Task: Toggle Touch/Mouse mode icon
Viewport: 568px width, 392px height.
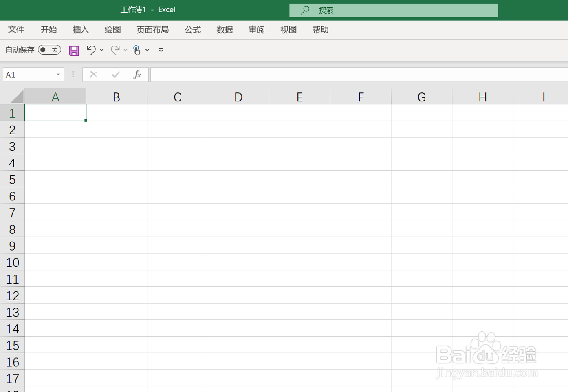Action: coord(137,50)
